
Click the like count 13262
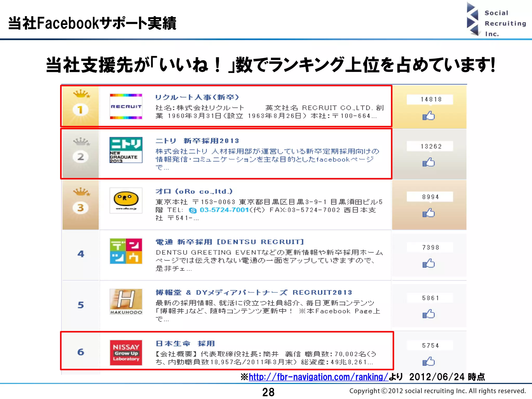click(x=431, y=147)
